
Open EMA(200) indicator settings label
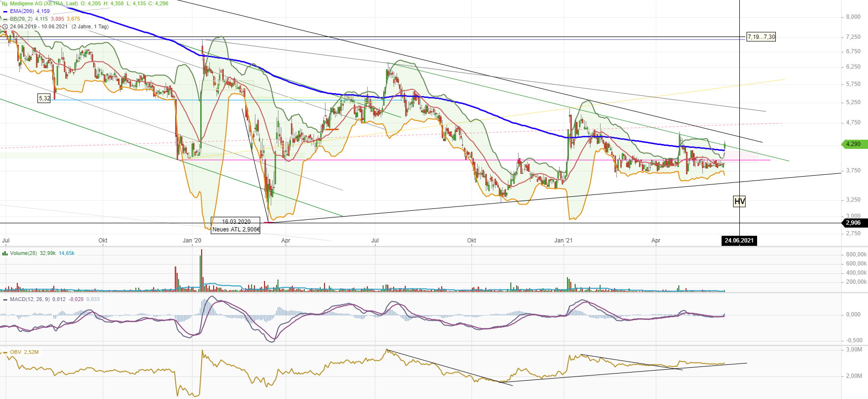tap(22, 11)
